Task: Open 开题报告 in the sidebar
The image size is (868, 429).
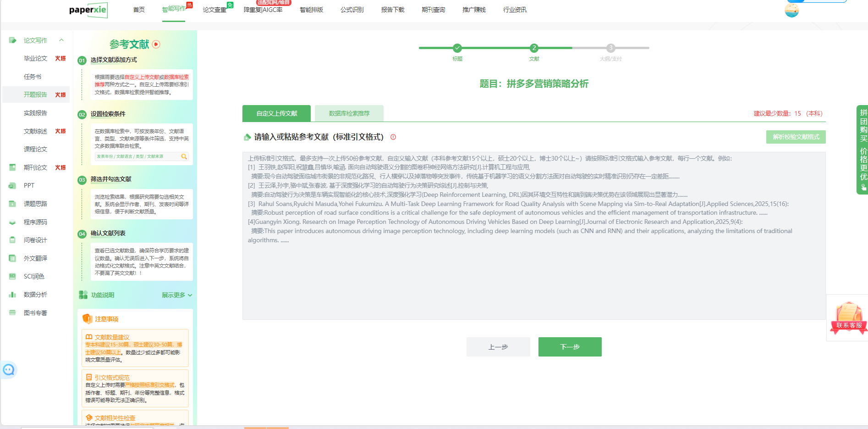Action: [35, 95]
